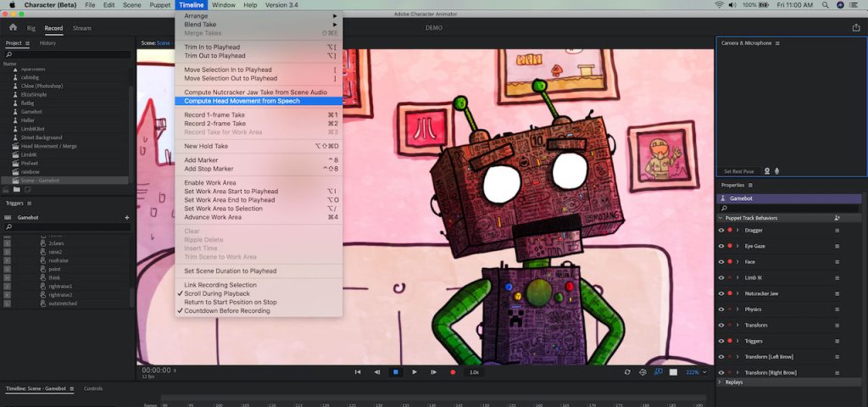Click the outstretched trigger pose icon

(43, 304)
